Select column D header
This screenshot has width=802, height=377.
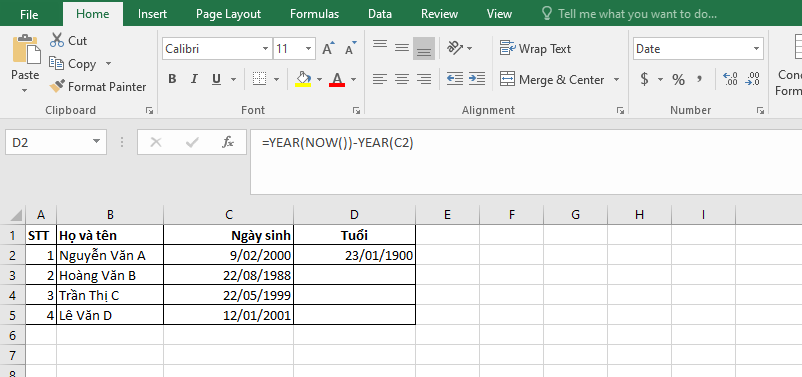click(x=354, y=215)
